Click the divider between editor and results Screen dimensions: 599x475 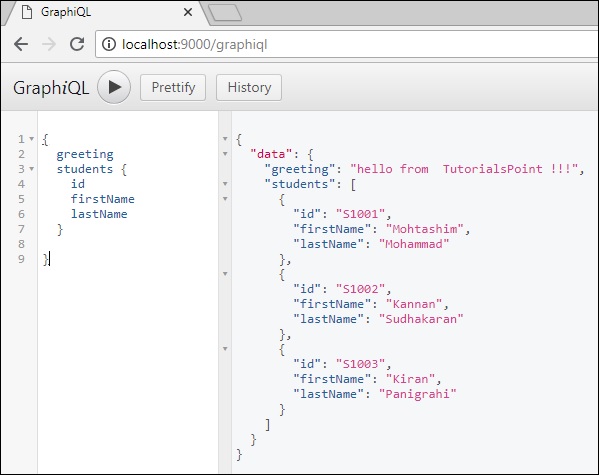(x=225, y=292)
